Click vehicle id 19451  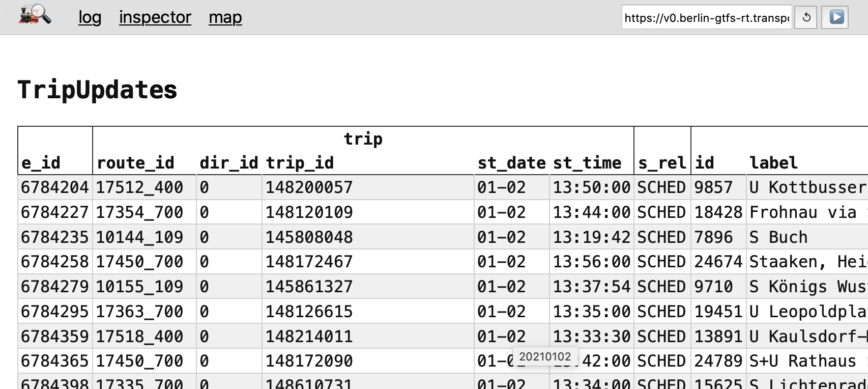click(x=718, y=312)
